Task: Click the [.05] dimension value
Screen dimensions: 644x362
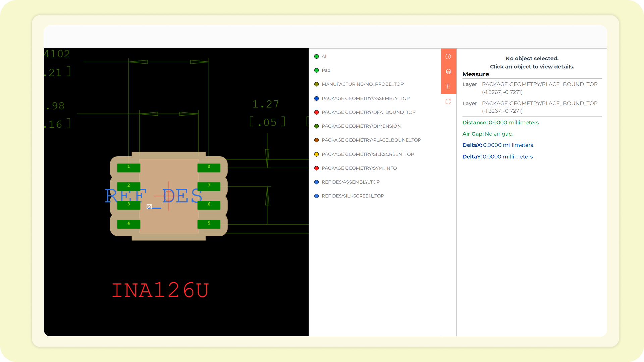Action: click(x=267, y=122)
